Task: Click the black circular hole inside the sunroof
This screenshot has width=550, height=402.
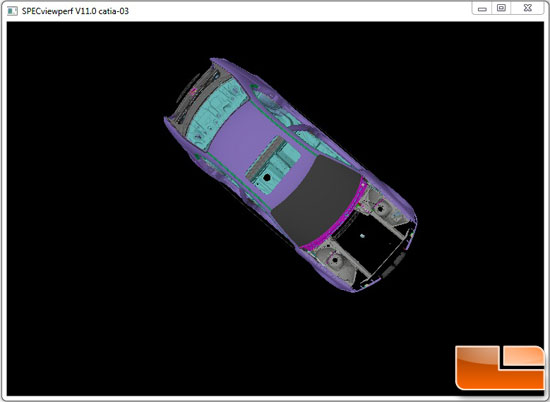Action: click(x=267, y=177)
